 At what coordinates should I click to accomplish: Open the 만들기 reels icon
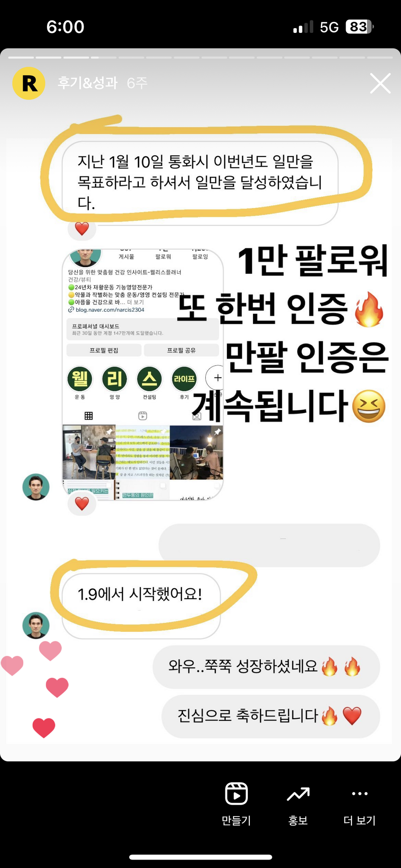(236, 793)
